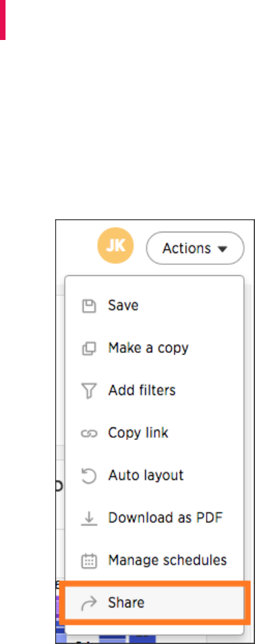Click the overlapping squares copy icon
Viewport: 255px width, 644px height.
[89, 349]
